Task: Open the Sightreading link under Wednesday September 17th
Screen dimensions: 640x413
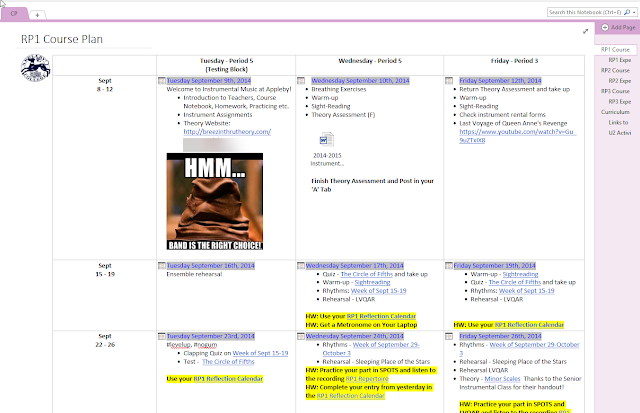Action: [x=372, y=282]
